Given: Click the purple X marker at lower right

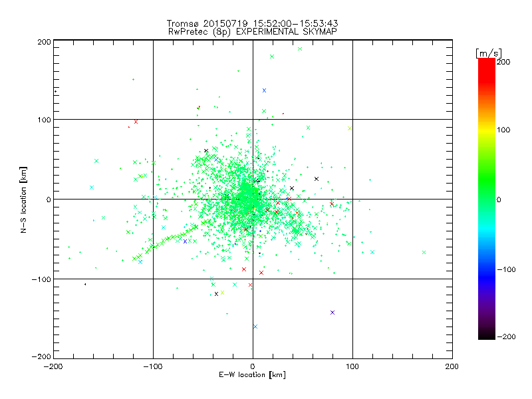Looking at the screenshot, I should 332,313.
